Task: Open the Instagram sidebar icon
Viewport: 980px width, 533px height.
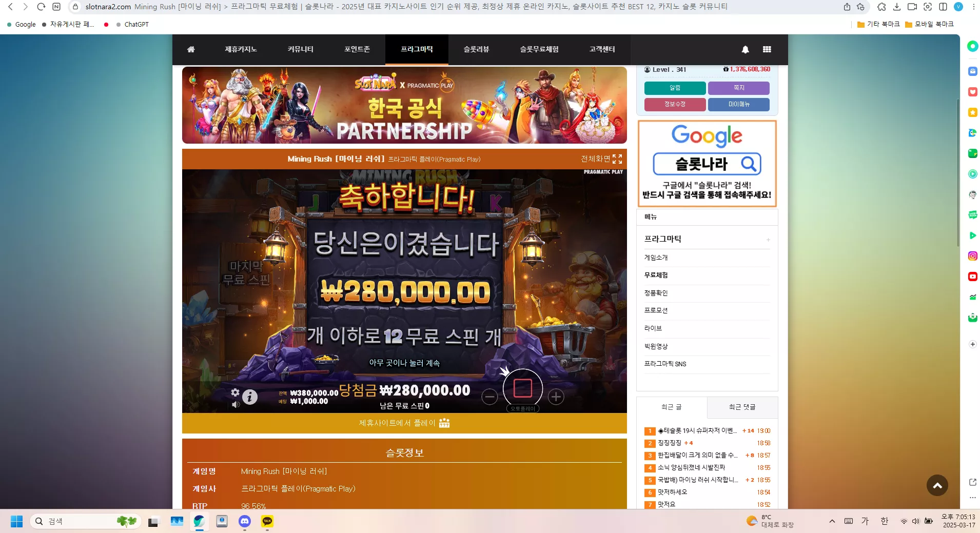Action: coord(973,256)
